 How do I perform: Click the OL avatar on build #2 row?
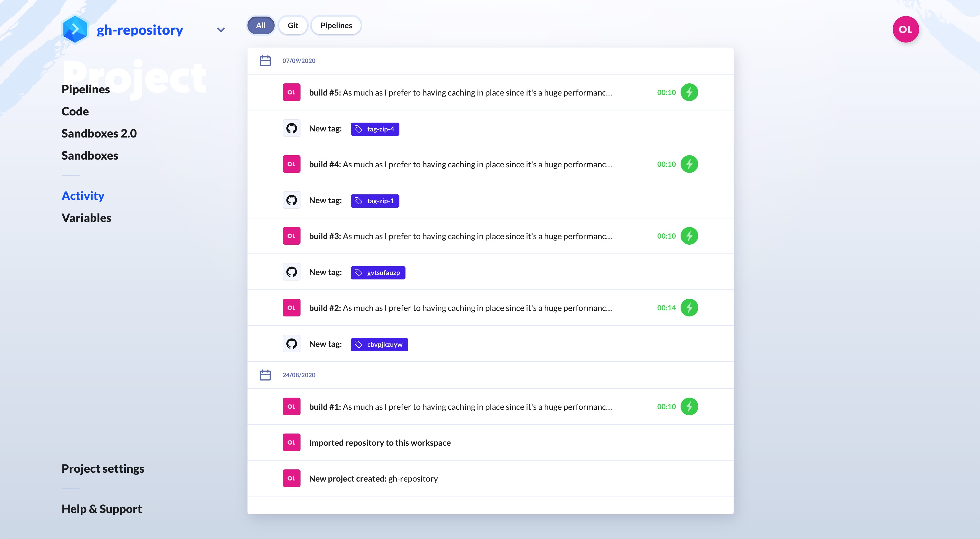(x=291, y=308)
